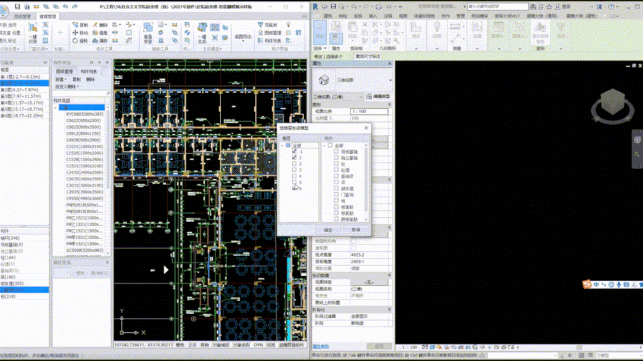Check floor 3 in the dialog
Screen dimensions: 643x362
click(x=294, y=170)
